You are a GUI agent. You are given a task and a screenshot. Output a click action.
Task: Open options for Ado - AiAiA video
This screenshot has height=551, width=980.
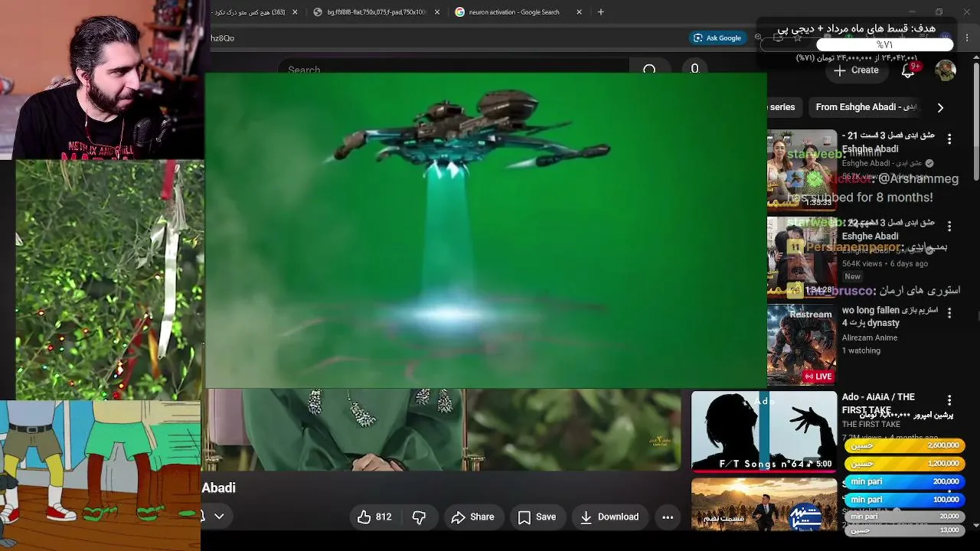pos(949,400)
